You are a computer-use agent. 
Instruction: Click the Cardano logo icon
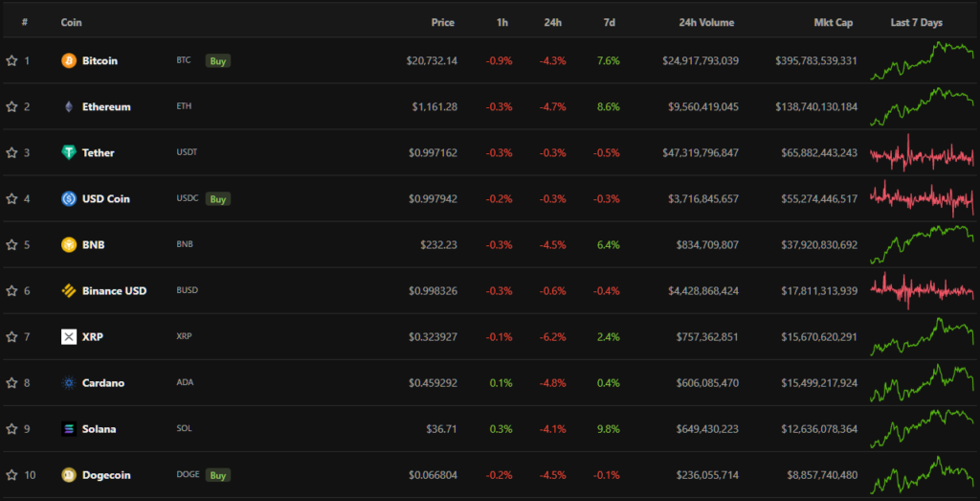[x=69, y=383]
